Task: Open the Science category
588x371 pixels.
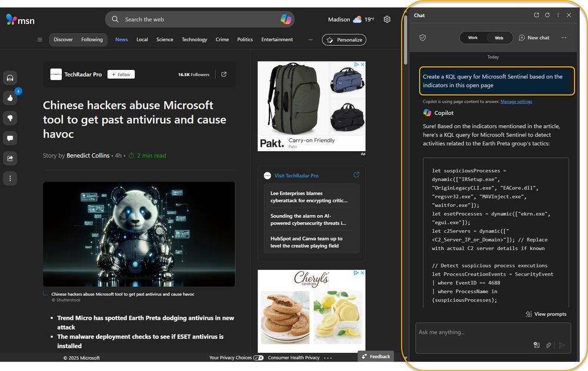Action: tap(165, 39)
